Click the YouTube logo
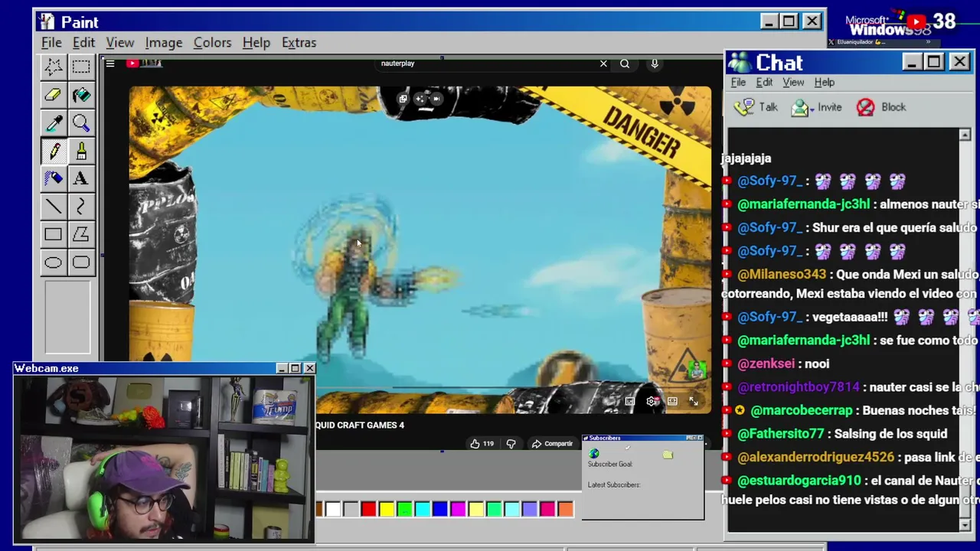Screen dimensions: 980x551 point(144,64)
